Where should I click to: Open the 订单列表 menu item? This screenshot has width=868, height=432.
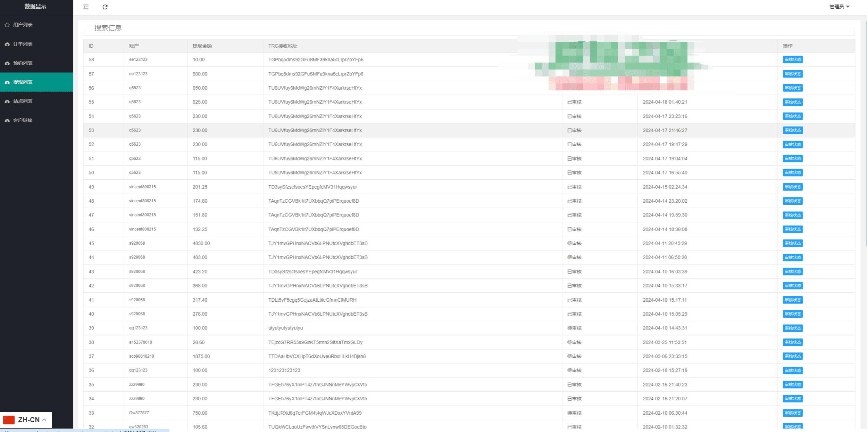coord(23,44)
